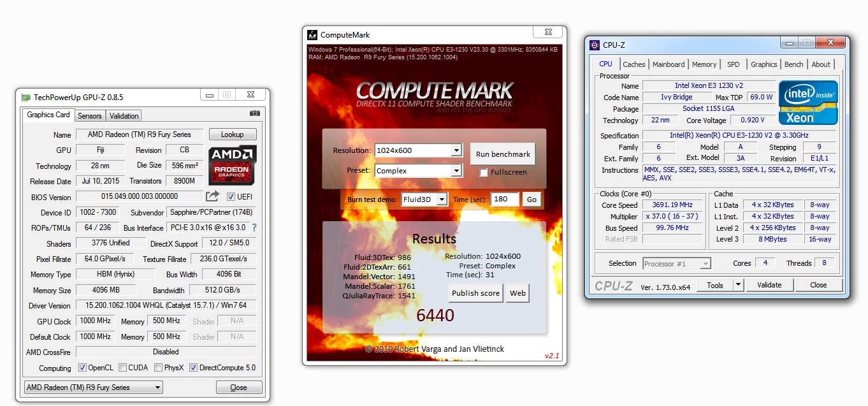Open the Mainboard tab in CPU-Z
This screenshot has height=406, width=868.
coord(669,64)
